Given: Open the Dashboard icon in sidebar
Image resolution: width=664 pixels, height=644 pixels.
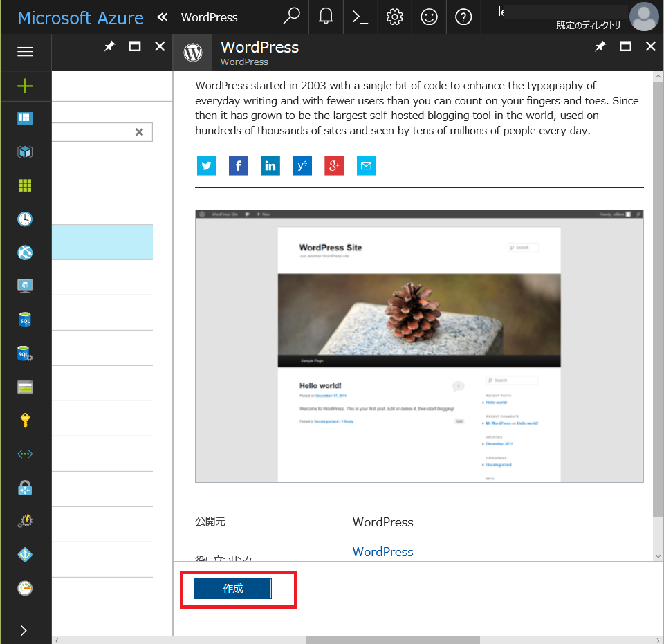Looking at the screenshot, I should point(25,118).
